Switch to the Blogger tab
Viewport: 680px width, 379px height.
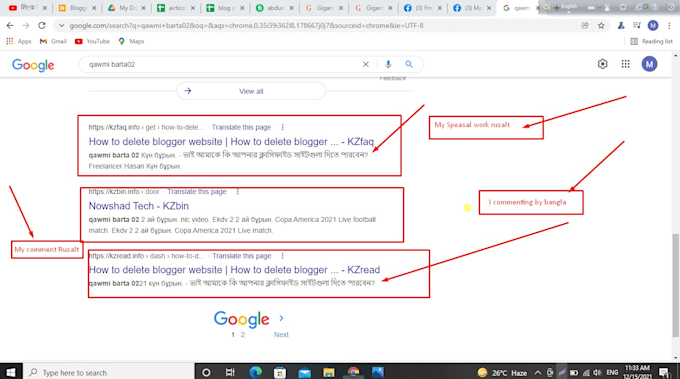pyautogui.click(x=73, y=8)
